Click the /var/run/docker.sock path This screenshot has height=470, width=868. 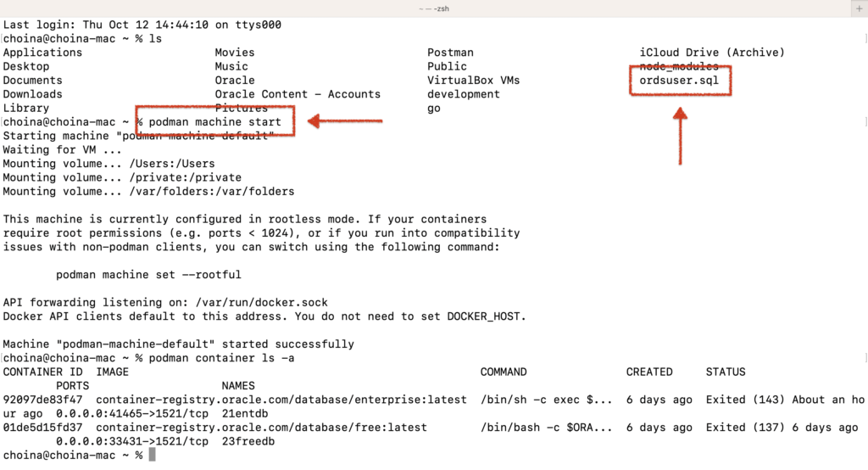[x=261, y=303]
